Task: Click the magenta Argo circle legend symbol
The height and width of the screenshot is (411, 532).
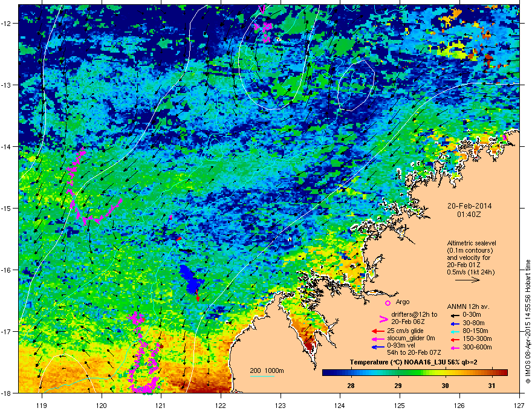Action: (388, 303)
